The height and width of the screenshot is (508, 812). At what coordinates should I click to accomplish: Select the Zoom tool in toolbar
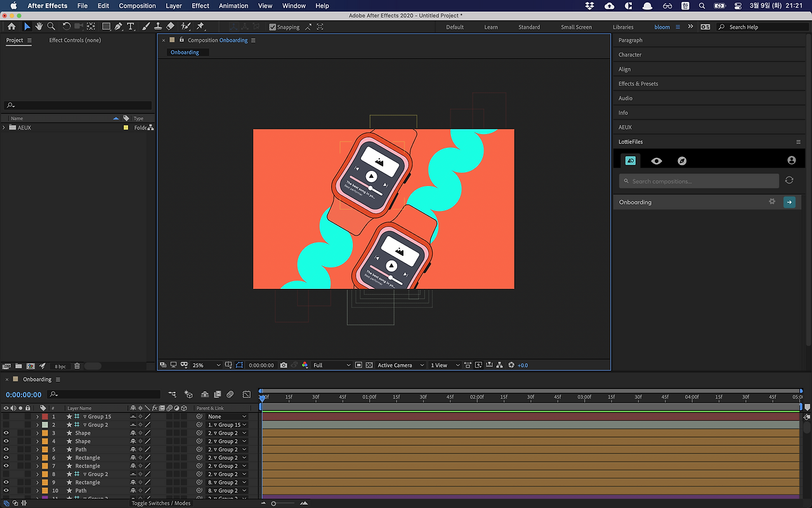[x=51, y=27]
